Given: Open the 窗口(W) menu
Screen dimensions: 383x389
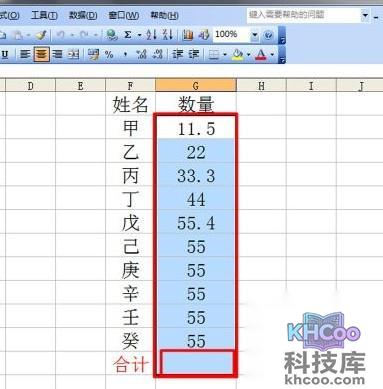Looking at the screenshot, I should pos(123,15).
